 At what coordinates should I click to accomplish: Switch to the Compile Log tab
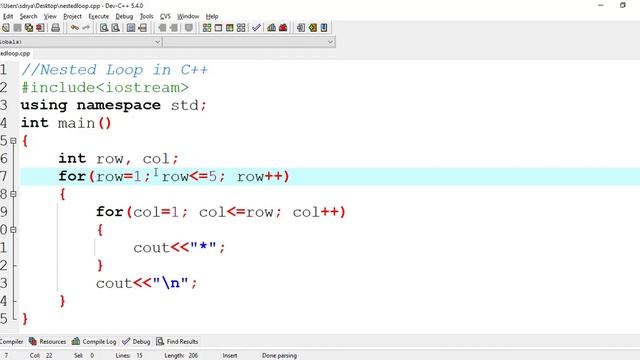click(x=94, y=342)
